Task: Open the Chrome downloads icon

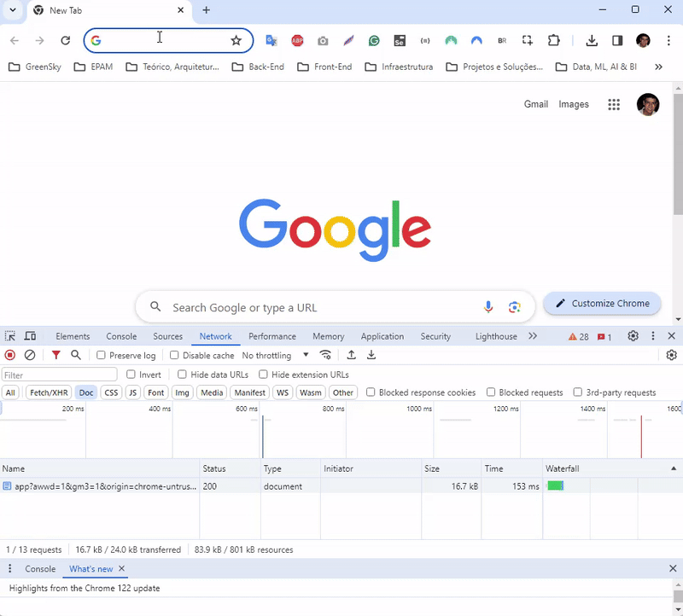Action: click(x=592, y=40)
